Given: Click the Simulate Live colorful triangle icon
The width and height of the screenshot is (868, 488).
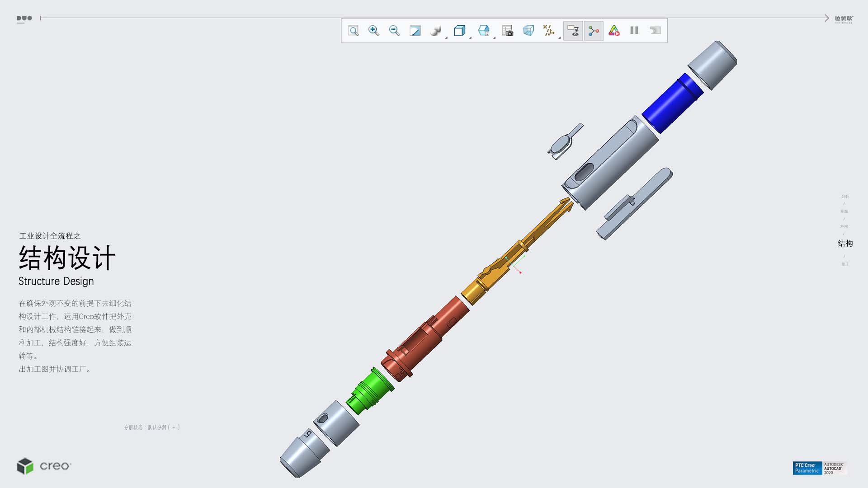Looking at the screenshot, I should (614, 31).
